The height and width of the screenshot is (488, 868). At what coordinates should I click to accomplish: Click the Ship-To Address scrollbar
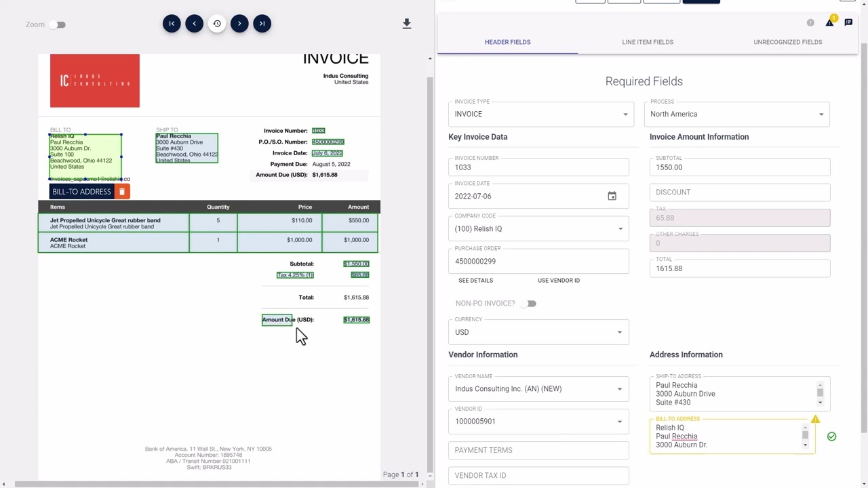coord(820,393)
